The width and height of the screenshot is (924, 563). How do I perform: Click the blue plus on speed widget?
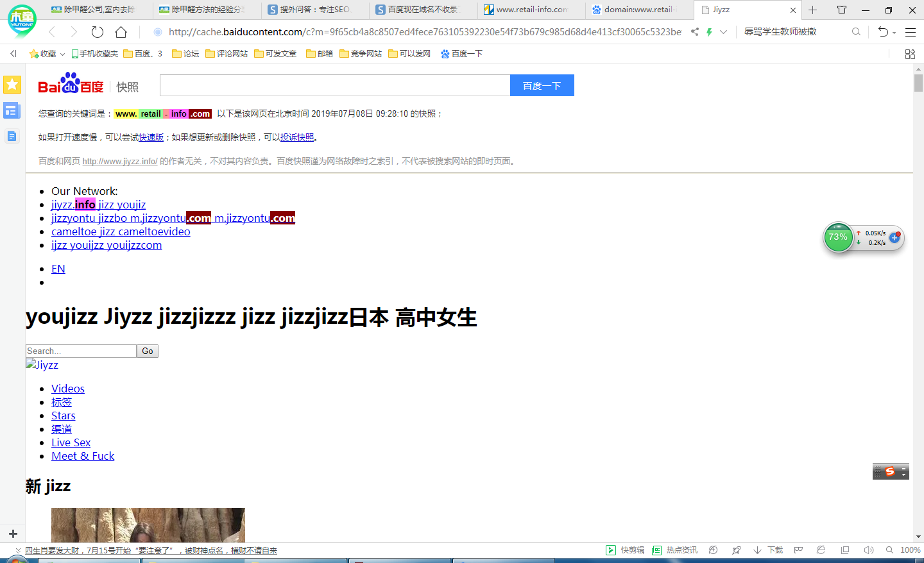(894, 238)
